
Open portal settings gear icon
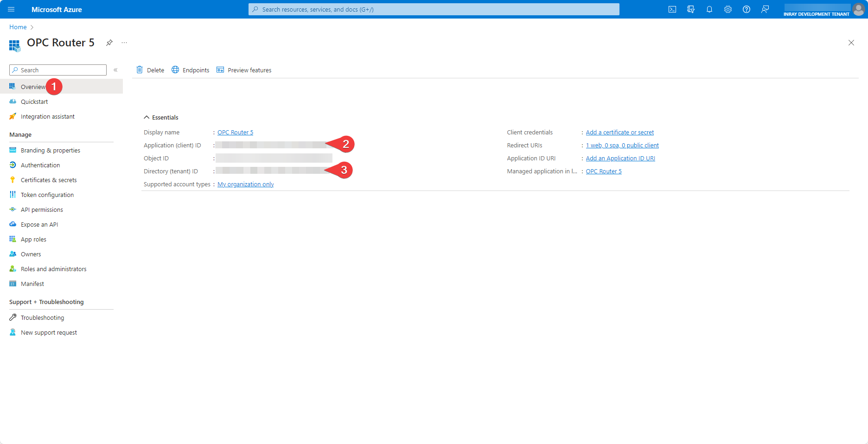point(728,9)
